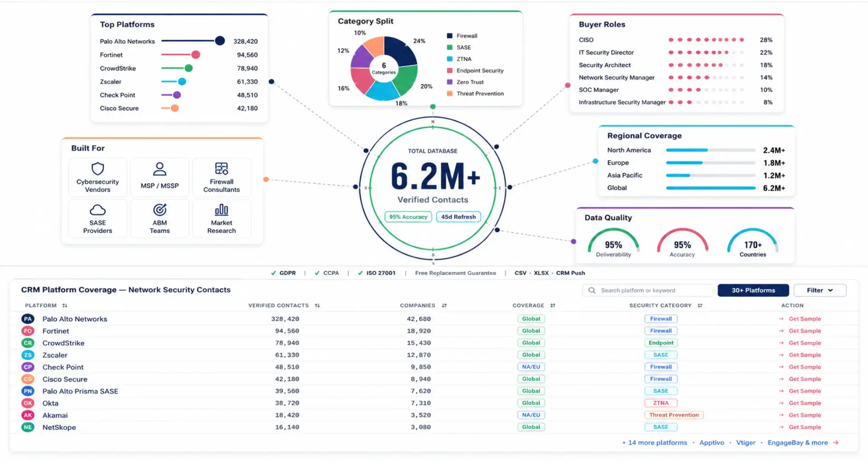Screen dimensions: 868x466
Task: Sort by Verified Contacts column arrows
Action: coord(317,306)
